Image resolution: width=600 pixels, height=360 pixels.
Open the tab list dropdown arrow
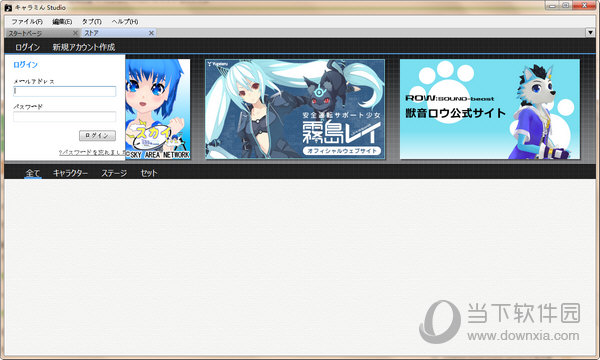(590, 33)
